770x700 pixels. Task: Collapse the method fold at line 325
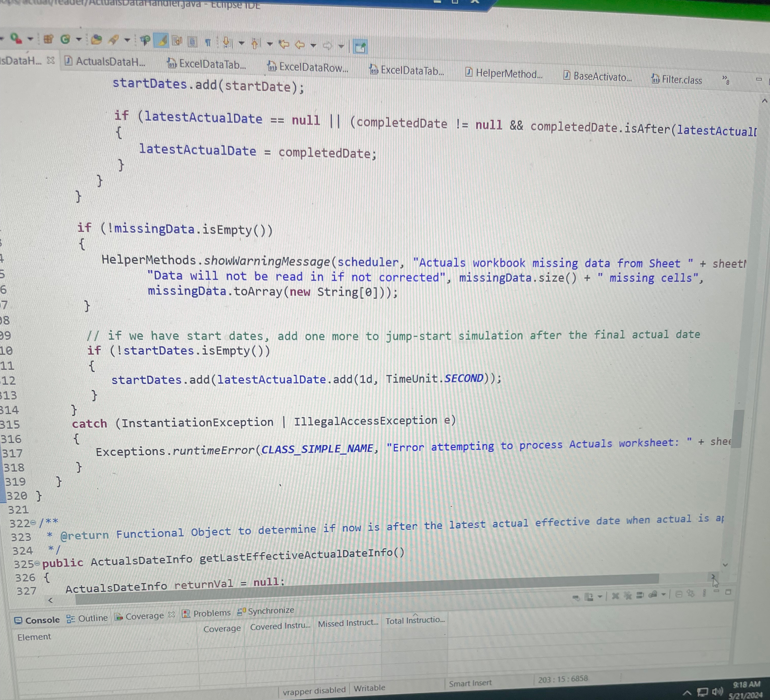click(x=37, y=563)
